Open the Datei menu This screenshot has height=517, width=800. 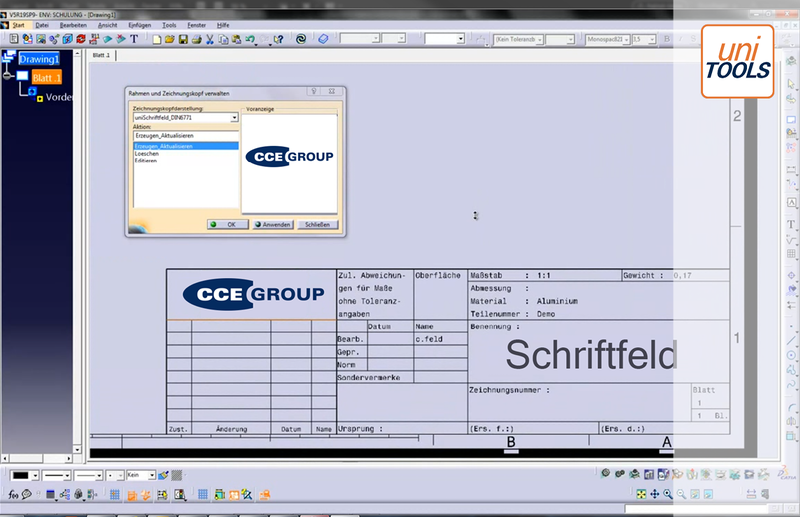point(42,25)
